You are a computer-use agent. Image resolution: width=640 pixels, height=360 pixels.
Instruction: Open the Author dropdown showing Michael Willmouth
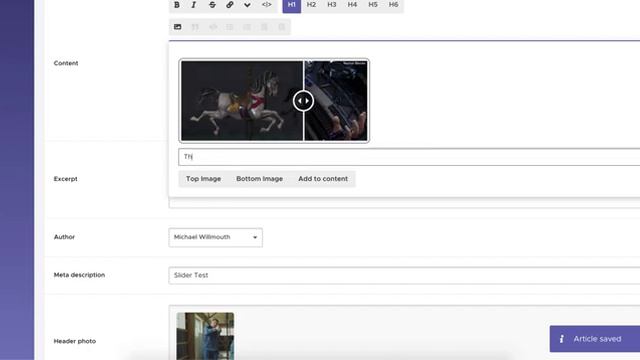tap(216, 237)
